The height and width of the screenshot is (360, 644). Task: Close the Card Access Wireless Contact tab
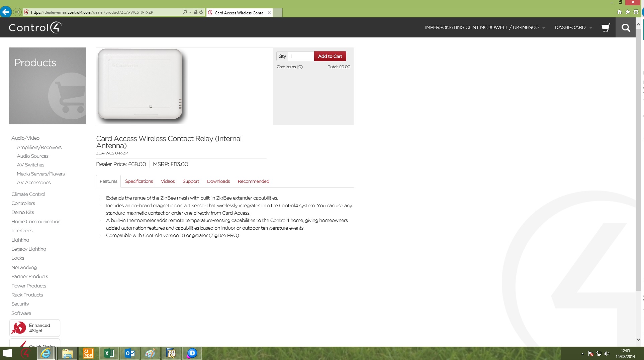pos(269,13)
